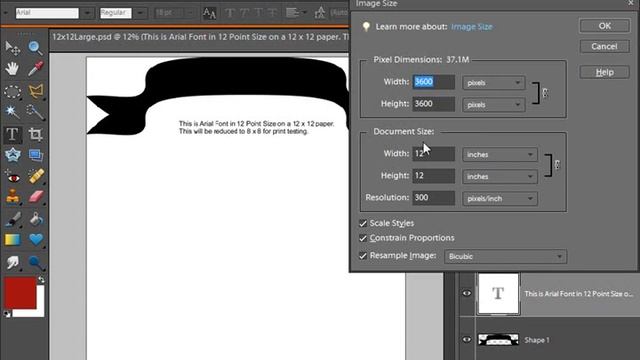Select the Gradient tool
640x360 pixels.
[x=12, y=240]
